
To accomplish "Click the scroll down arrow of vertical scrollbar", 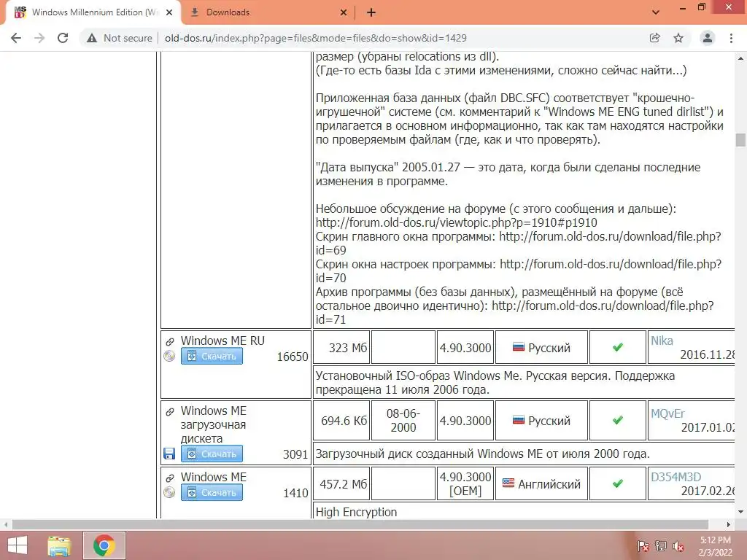I will point(740,513).
